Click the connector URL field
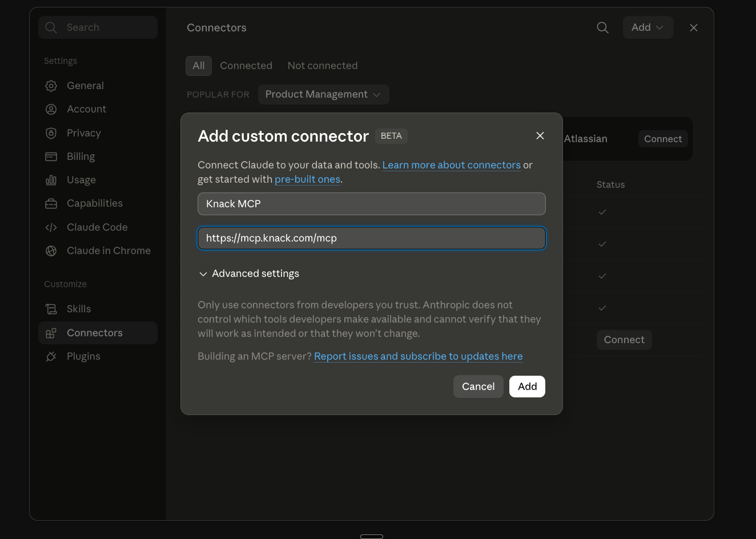This screenshot has height=539, width=756. tap(372, 238)
